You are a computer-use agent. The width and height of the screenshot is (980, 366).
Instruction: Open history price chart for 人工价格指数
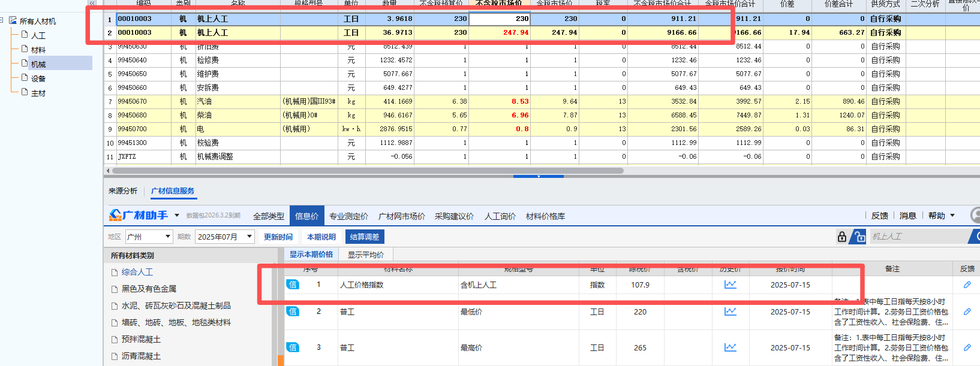[x=730, y=285]
